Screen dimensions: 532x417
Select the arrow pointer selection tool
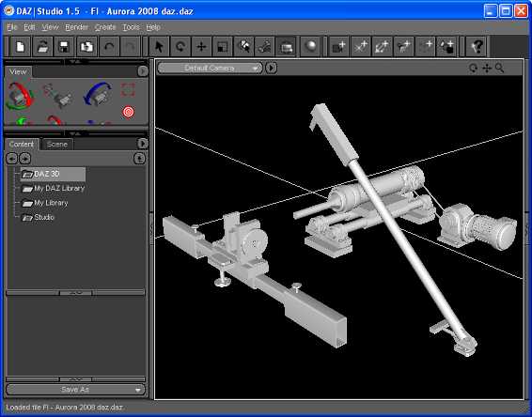click(159, 46)
